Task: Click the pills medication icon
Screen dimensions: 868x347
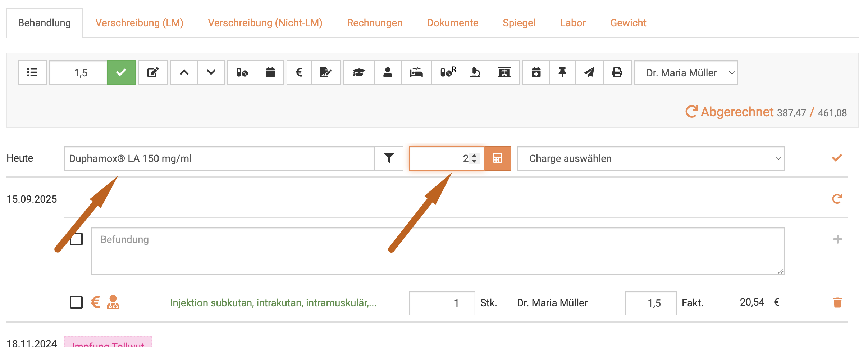Action: (242, 73)
